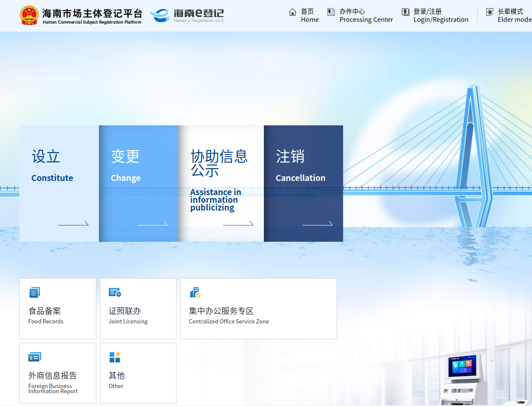Screen dimensions: 532x406
Task: Click the national emblem logo
Action: (x=29, y=15)
